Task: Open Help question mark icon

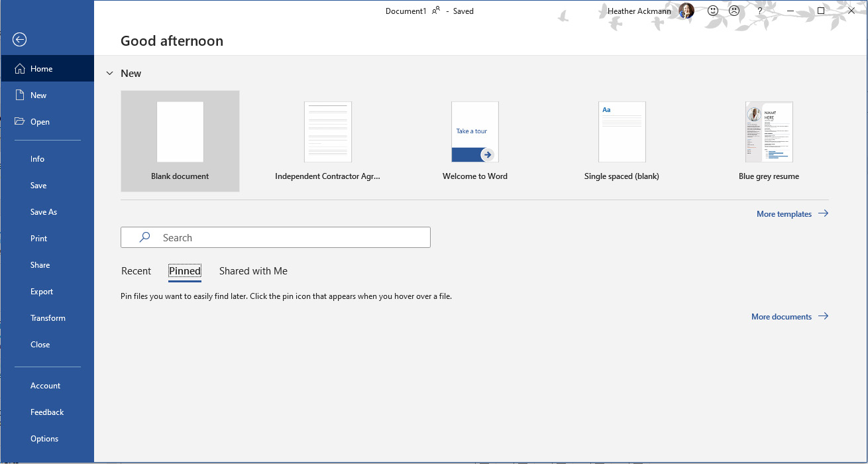Action: (760, 11)
